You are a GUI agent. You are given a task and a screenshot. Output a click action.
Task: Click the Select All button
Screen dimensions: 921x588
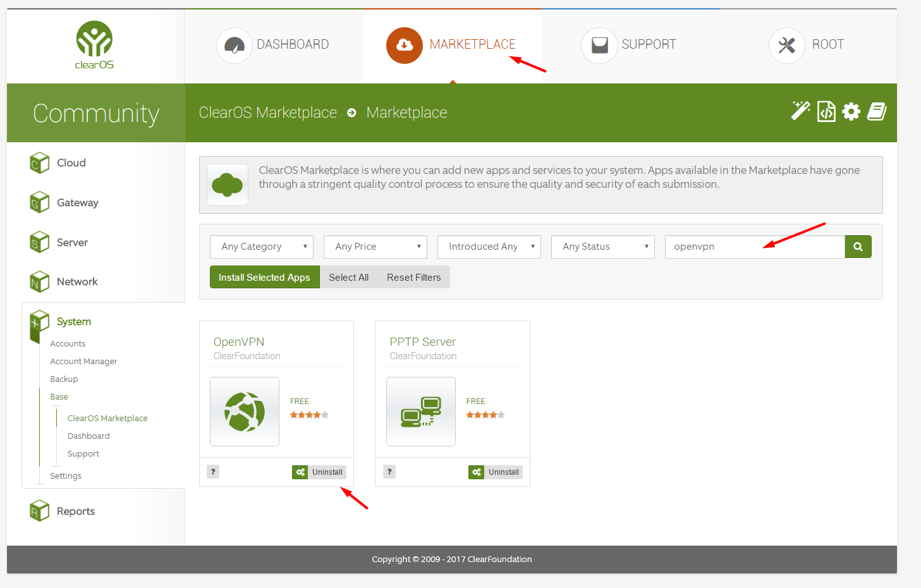[349, 277]
